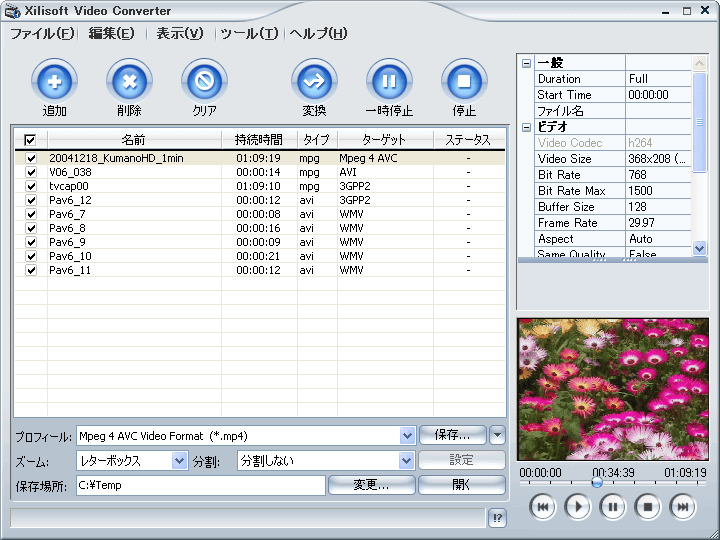Screen dimensions: 720x540
Task: Sort list by ターゲット column header
Action: [x=385, y=140]
